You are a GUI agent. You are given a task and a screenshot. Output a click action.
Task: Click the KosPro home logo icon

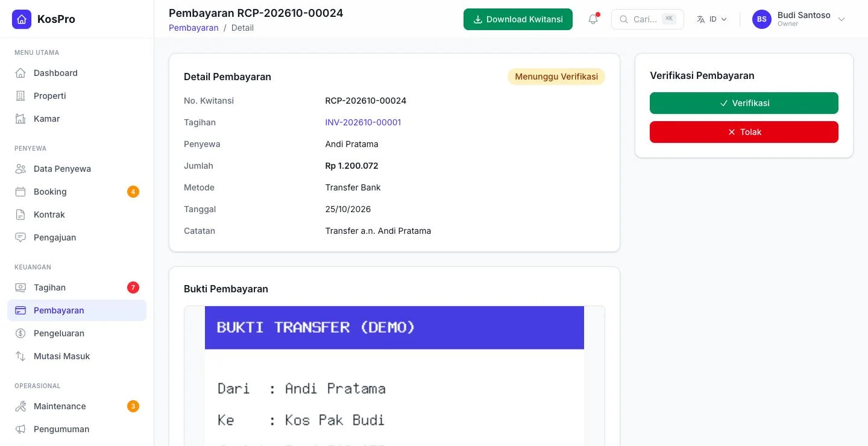[22, 19]
